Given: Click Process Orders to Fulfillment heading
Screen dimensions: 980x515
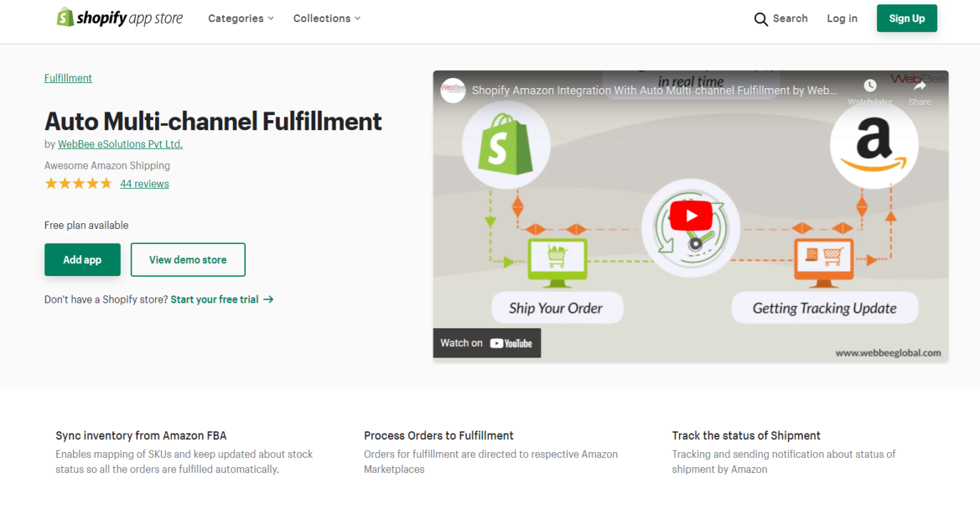Looking at the screenshot, I should 439,436.
